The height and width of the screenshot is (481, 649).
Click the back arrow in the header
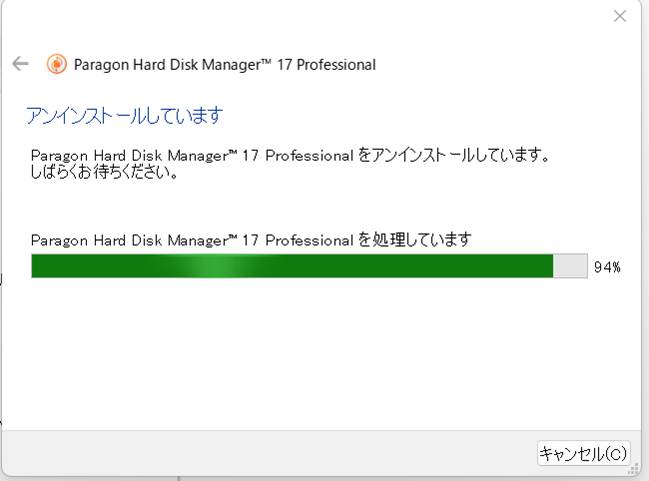pyautogui.click(x=20, y=64)
